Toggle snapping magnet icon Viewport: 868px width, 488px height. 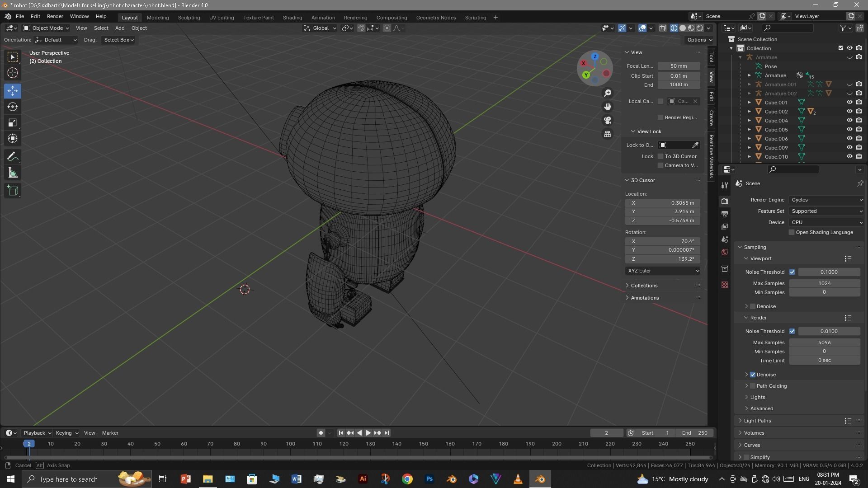click(x=361, y=28)
